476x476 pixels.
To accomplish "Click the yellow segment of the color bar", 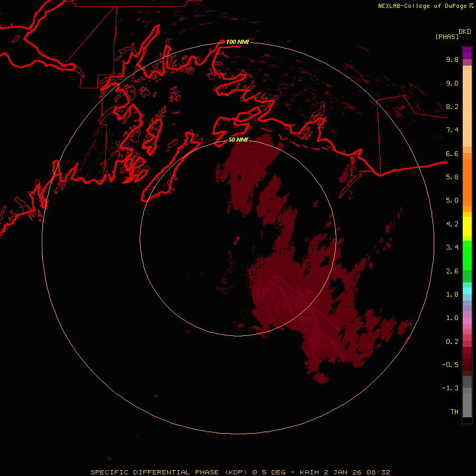I will [x=467, y=226].
